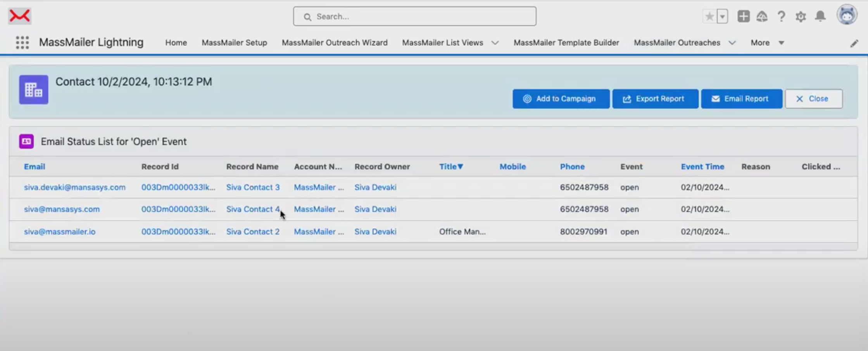Open Siva Devaki owner link in siva@mansasys.com row
Viewport: 868px width, 351px height.
tap(375, 209)
